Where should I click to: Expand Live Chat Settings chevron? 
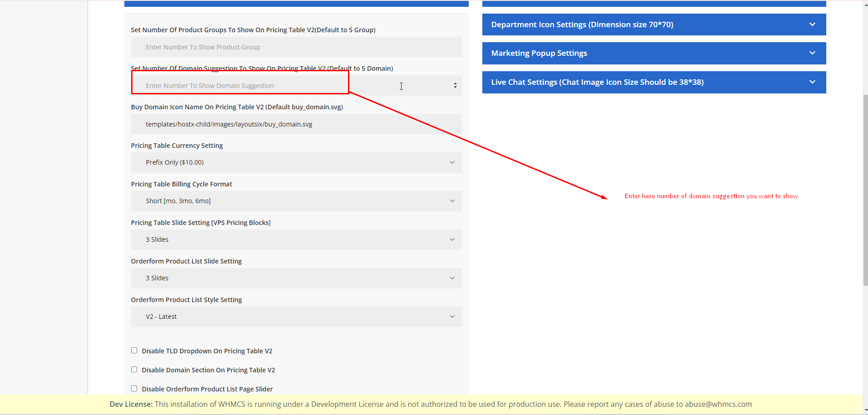point(812,82)
